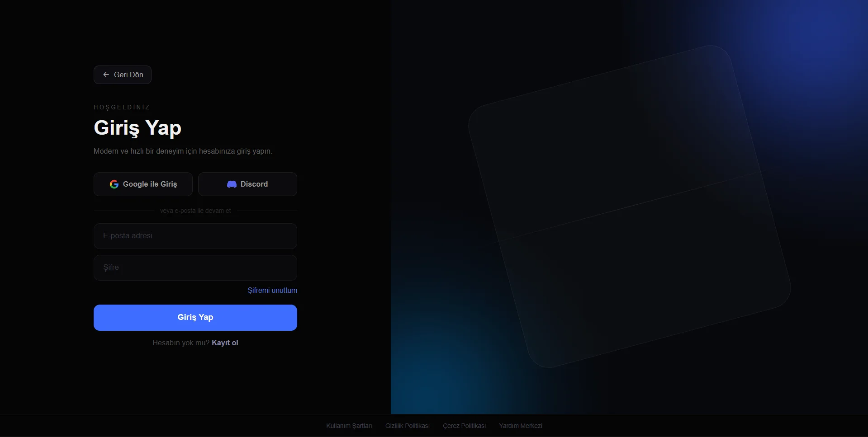Image resolution: width=868 pixels, height=437 pixels.
Task: Click the Google logo icon
Action: [114, 184]
